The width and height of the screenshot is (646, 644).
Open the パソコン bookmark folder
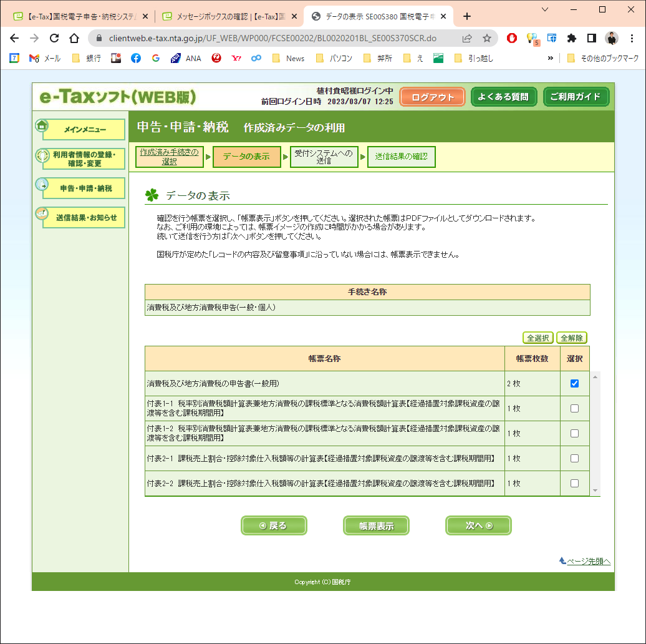tap(334, 58)
